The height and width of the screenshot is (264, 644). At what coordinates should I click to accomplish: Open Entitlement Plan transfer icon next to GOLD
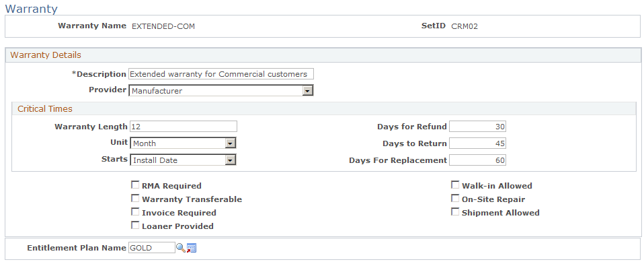192,248
